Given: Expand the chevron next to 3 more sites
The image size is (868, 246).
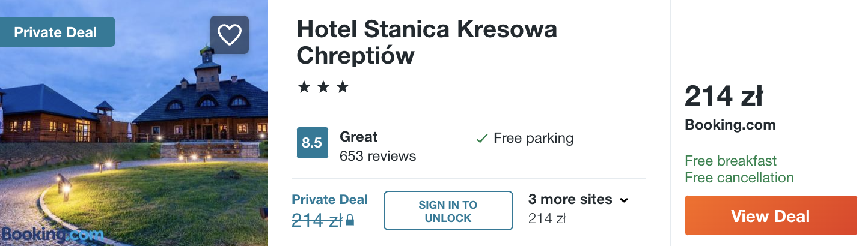Looking at the screenshot, I should 624,200.
